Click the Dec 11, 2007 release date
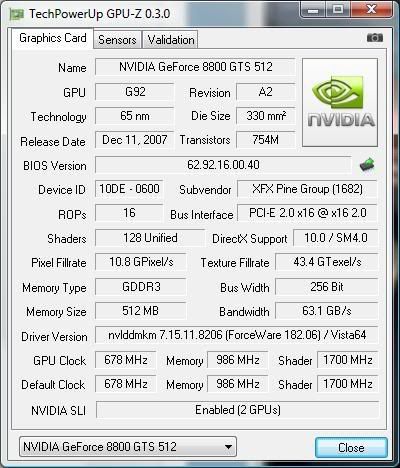This screenshot has height=468, width=400. click(135, 140)
